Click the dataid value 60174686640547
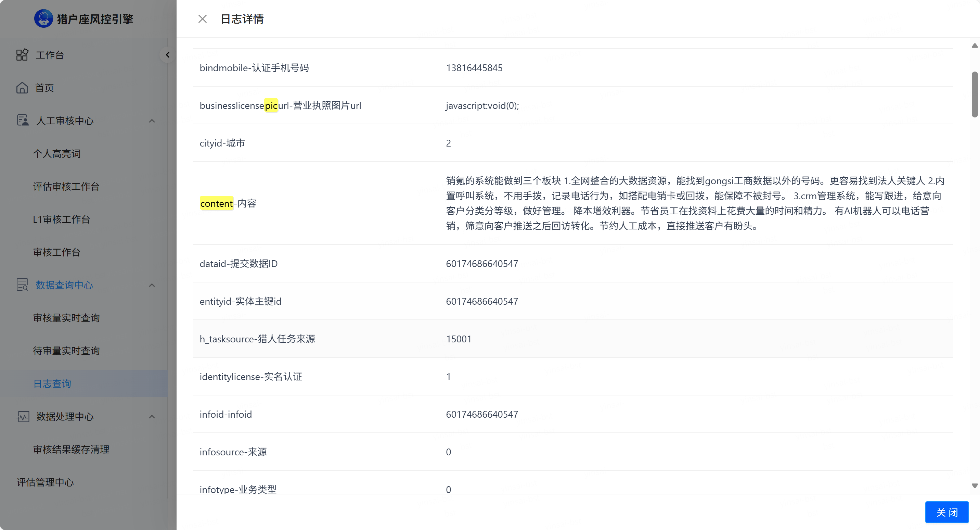Image resolution: width=980 pixels, height=530 pixels. pos(482,264)
